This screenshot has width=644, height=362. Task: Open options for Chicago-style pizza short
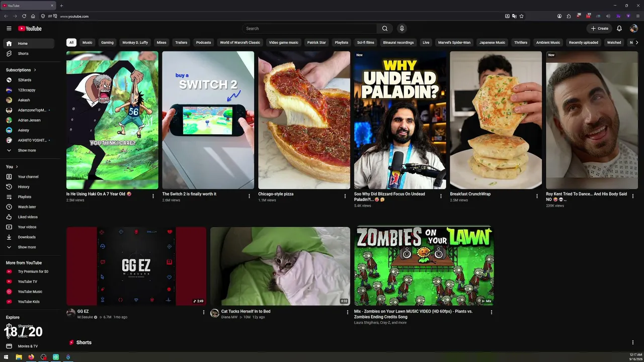tap(345, 196)
